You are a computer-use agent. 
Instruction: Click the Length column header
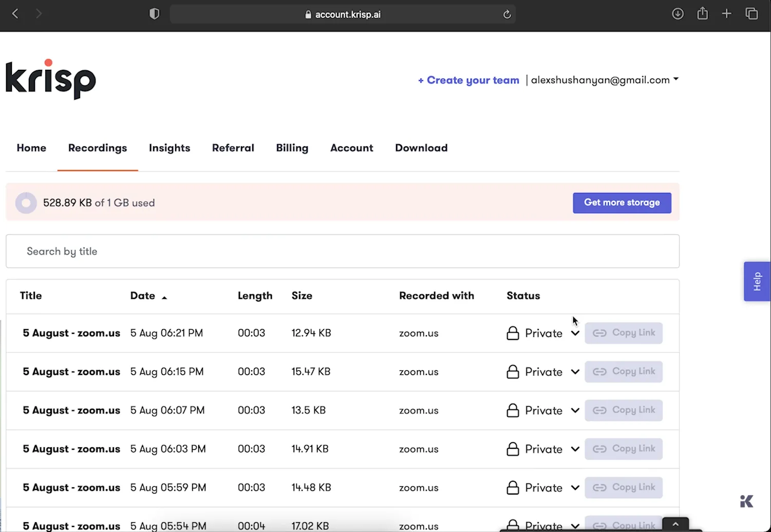255,296
